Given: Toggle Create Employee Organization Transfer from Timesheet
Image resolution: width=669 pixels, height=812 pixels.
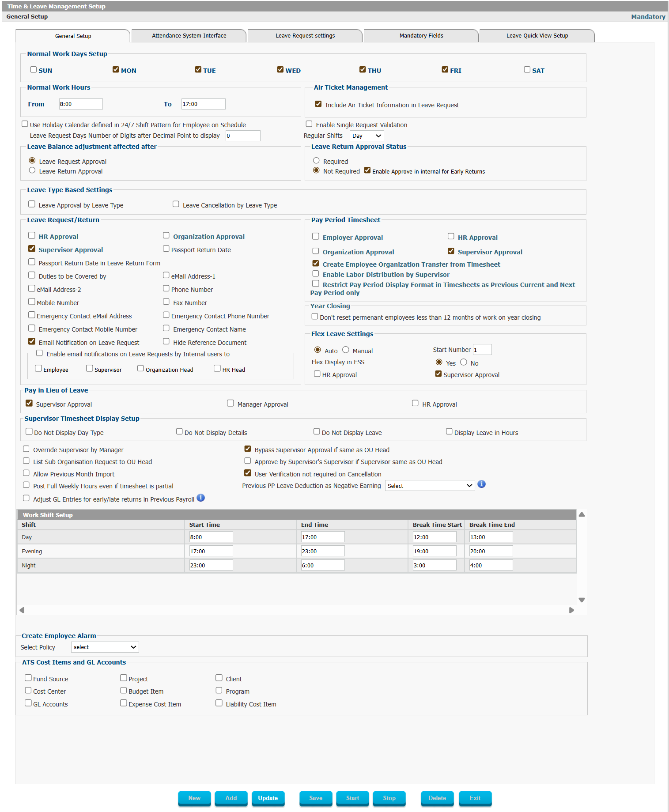Looking at the screenshot, I should click(x=316, y=263).
